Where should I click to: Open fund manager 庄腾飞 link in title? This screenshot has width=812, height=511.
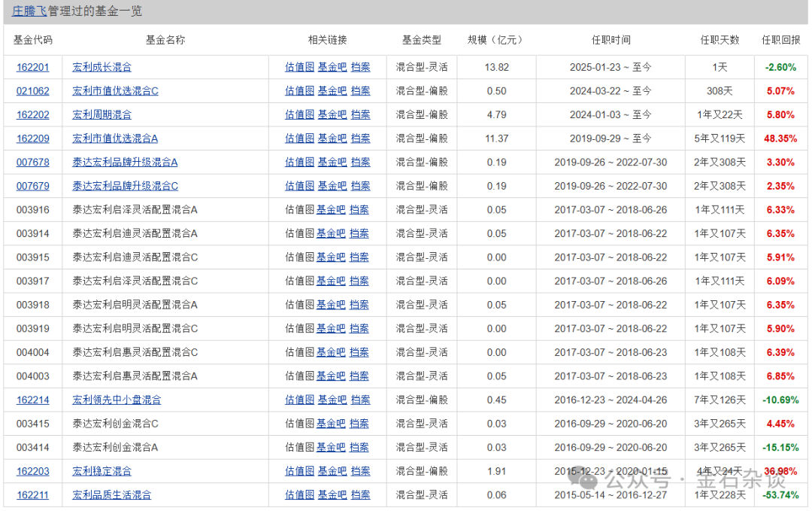pyautogui.click(x=29, y=11)
